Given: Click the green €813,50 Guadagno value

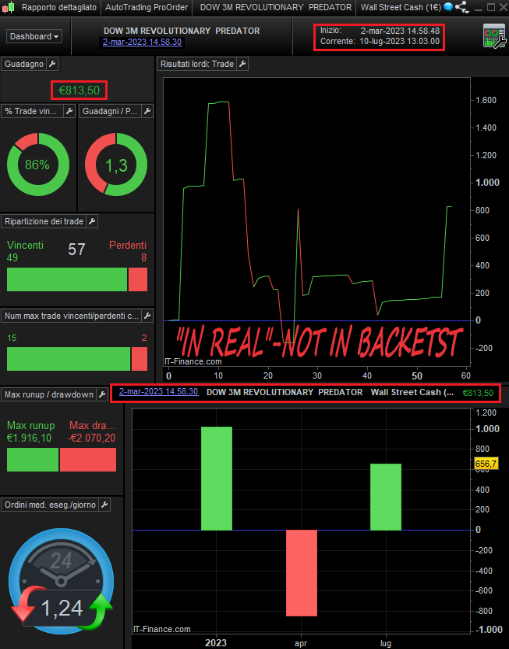Looking at the screenshot, I should click(x=79, y=90).
